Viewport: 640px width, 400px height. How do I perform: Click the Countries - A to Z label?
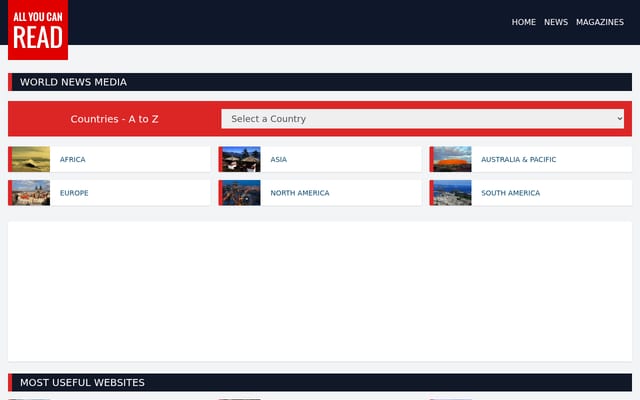tap(114, 119)
